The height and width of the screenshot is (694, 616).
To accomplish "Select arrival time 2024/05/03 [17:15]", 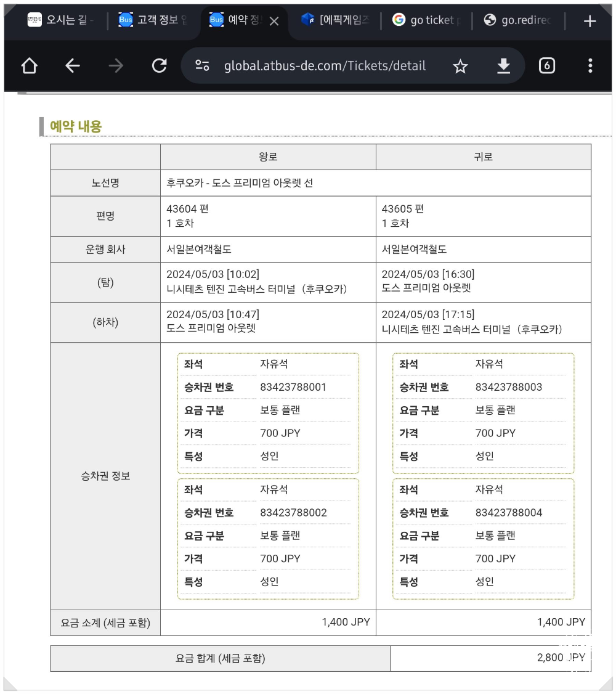I will 428,314.
